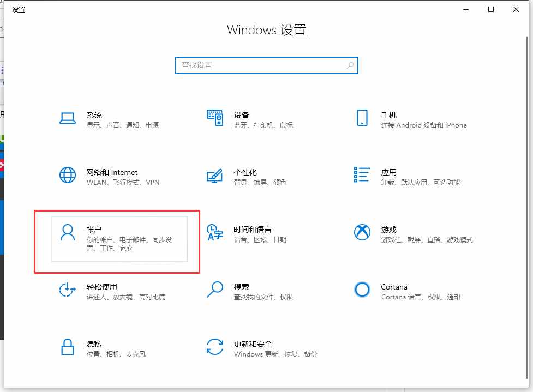Open the 隐私 padlock icon

[68, 347]
